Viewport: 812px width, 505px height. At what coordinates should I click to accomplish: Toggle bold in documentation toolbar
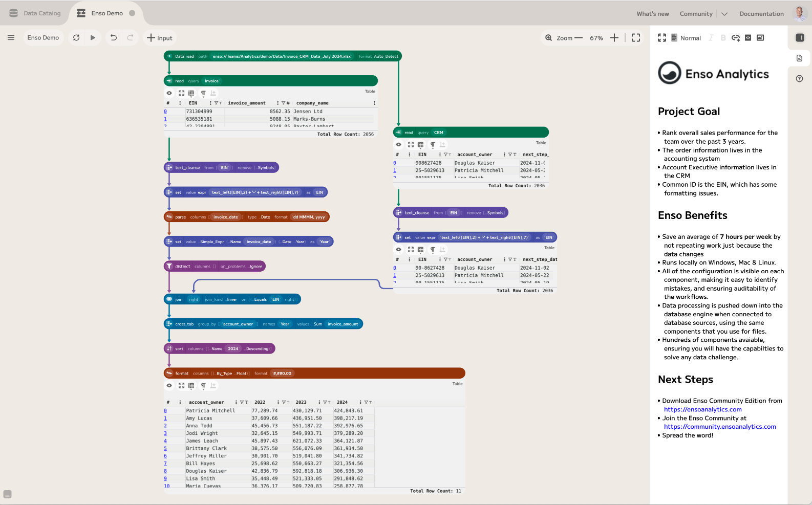(x=723, y=38)
